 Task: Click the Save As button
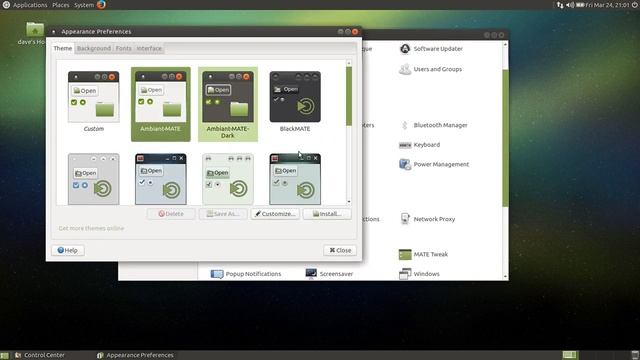(223, 214)
